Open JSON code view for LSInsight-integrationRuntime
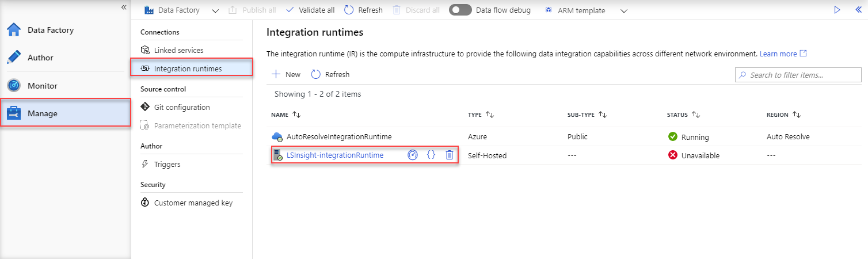The height and width of the screenshot is (259, 868). click(431, 155)
